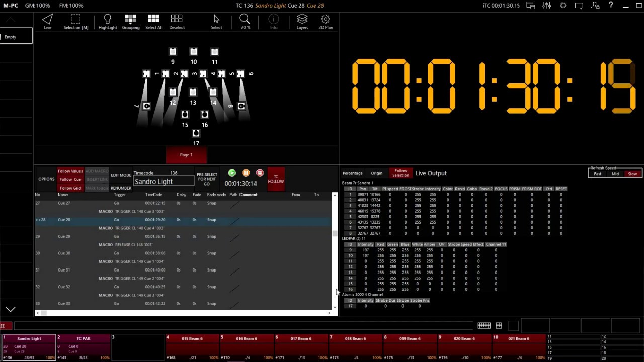Click the virtual keyboard icon
The image size is (644, 362).
(x=484, y=326)
